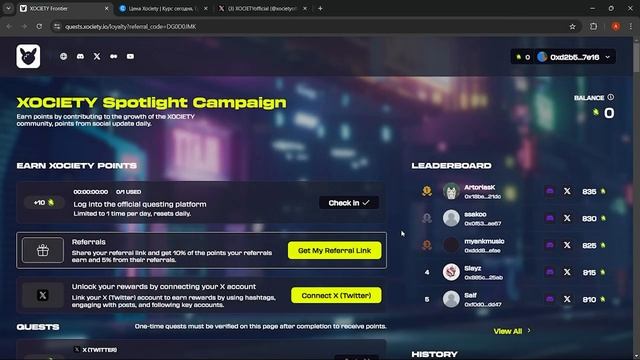This screenshot has width=640, height=360.
Task: Click Discord icon in ssakoo row
Action: pyautogui.click(x=550, y=218)
